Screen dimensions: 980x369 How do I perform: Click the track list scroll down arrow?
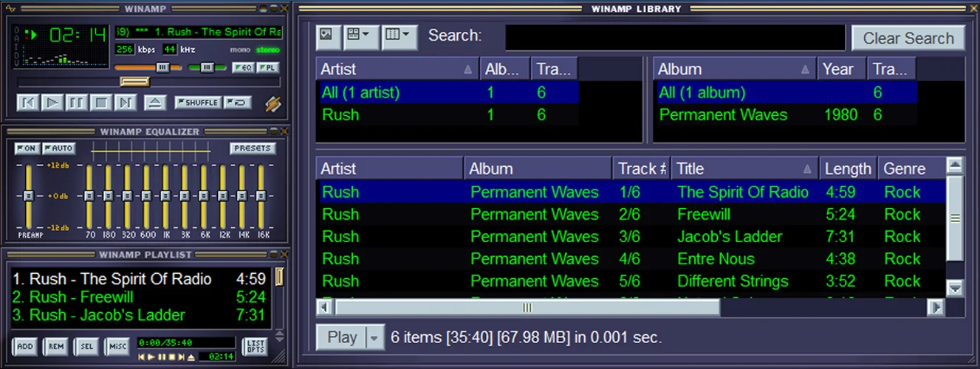(955, 288)
